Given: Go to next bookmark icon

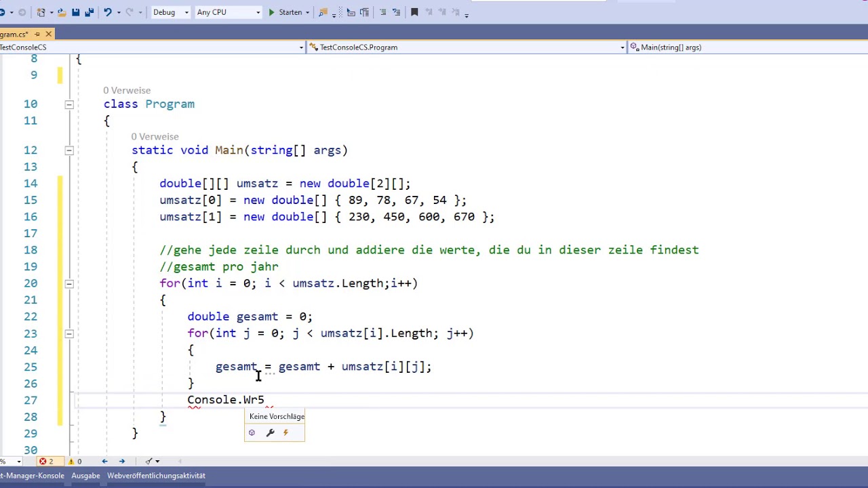Looking at the screenshot, I should point(442,12).
